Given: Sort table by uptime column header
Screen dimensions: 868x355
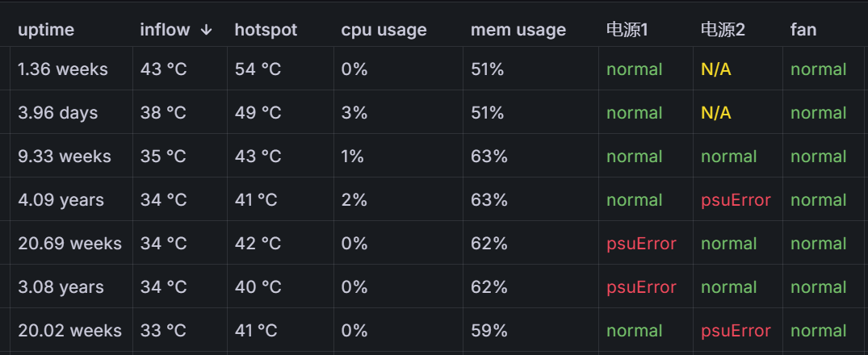Looking at the screenshot, I should [46, 30].
